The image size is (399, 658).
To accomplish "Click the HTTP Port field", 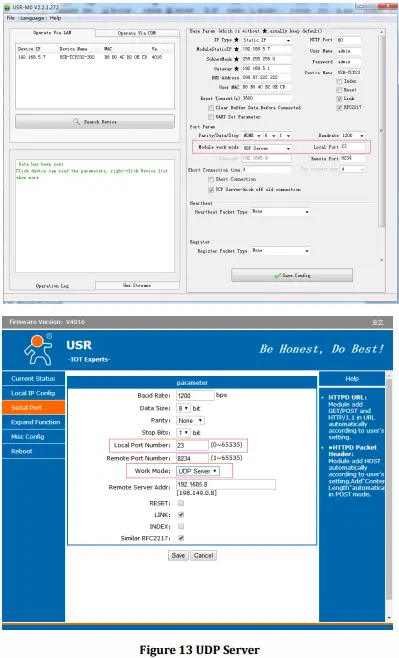I will click(x=349, y=40).
